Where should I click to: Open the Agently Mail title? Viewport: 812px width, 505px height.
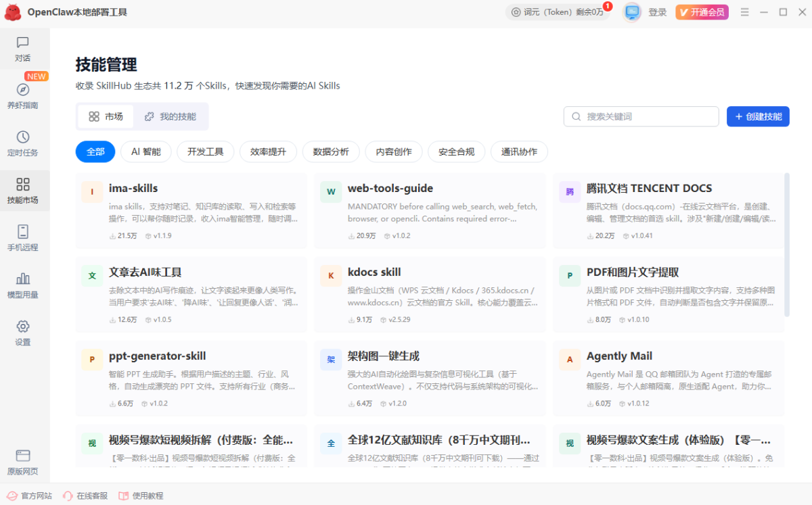(620, 356)
